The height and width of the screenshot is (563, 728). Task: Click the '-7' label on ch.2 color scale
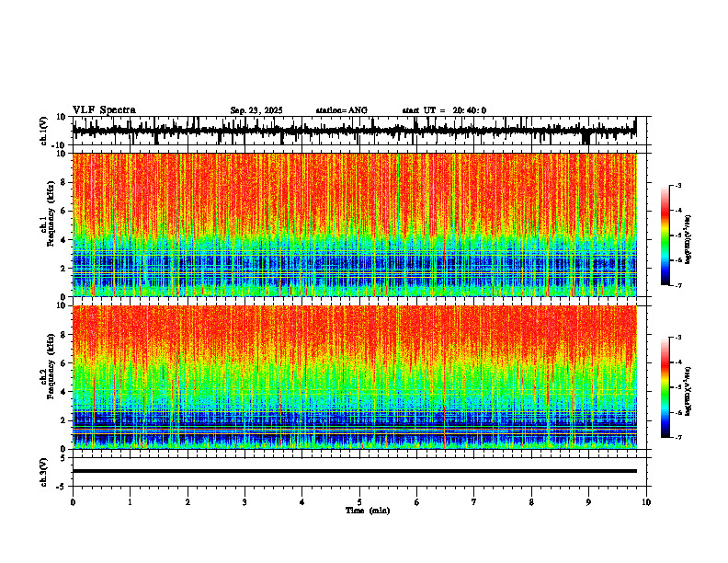coord(677,438)
